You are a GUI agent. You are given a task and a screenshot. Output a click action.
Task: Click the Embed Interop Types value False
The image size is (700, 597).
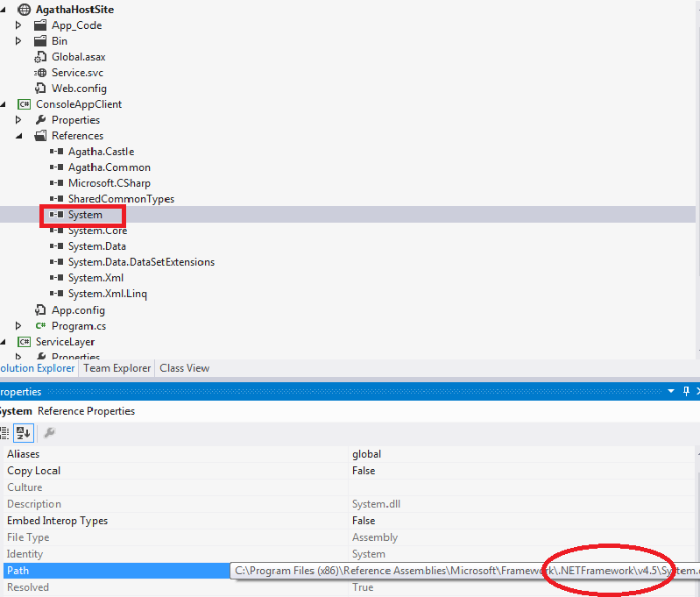pyautogui.click(x=364, y=521)
